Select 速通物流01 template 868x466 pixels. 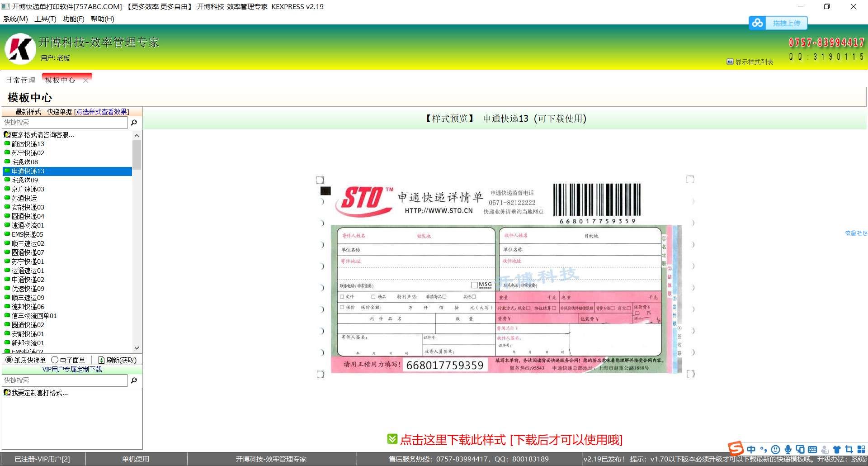click(28, 225)
